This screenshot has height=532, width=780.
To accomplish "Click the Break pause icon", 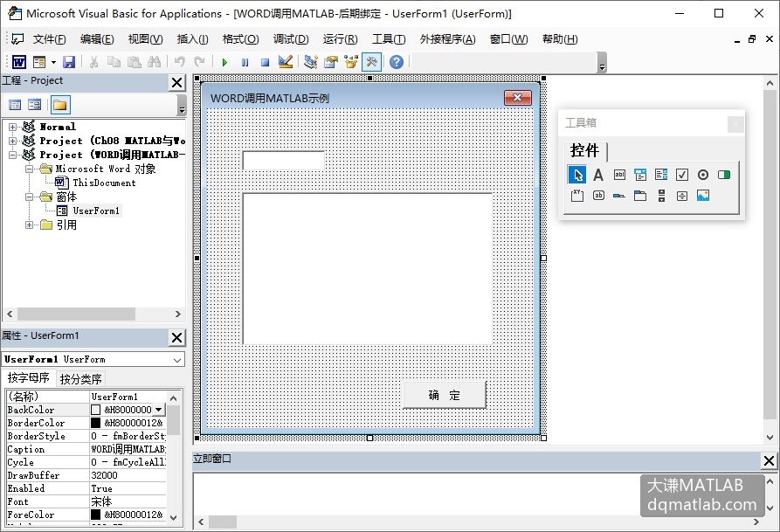I will click(x=245, y=62).
